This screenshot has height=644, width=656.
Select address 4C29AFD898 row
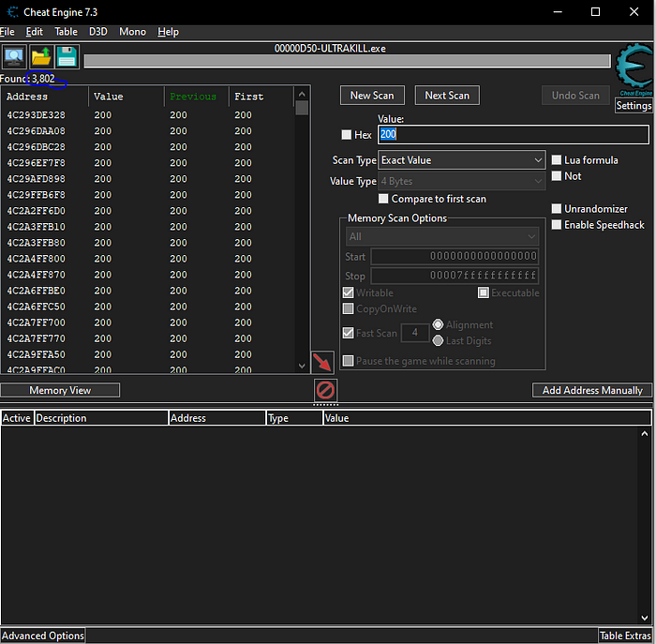coord(148,179)
